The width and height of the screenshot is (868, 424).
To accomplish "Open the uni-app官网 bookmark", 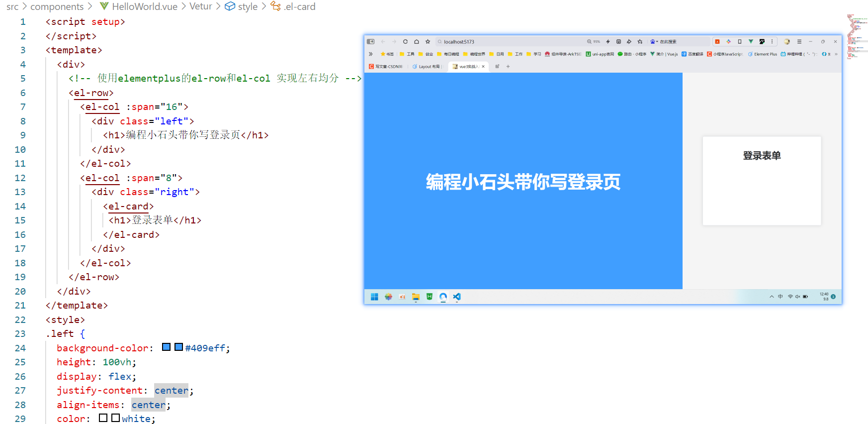I will tap(600, 54).
